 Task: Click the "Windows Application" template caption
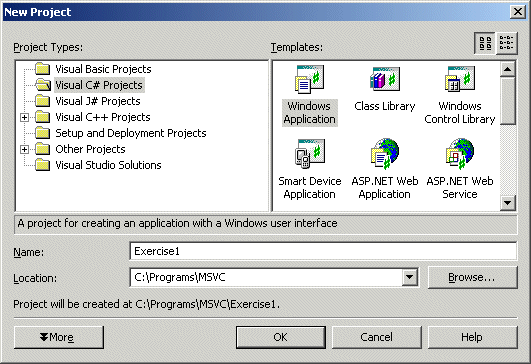(x=310, y=113)
